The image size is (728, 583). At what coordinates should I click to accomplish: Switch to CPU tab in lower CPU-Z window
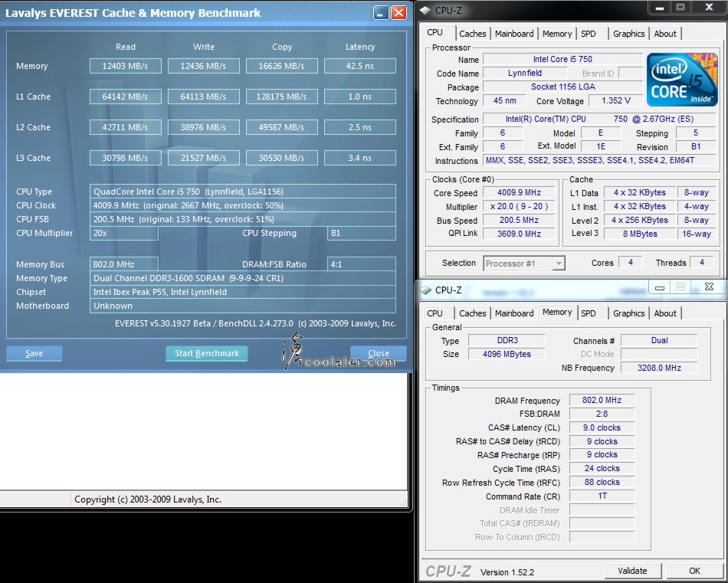pyautogui.click(x=435, y=313)
